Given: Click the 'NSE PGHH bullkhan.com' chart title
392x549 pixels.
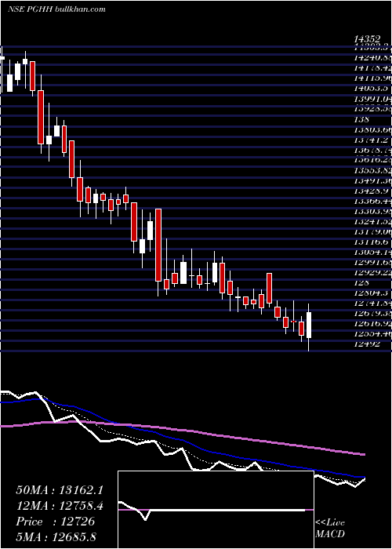Looking at the screenshot, I should click(56, 9).
